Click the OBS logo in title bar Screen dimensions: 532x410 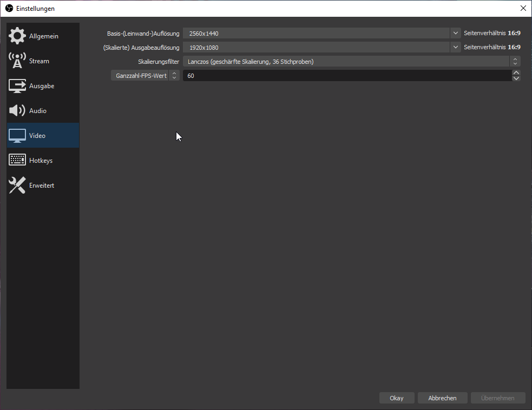9,8
